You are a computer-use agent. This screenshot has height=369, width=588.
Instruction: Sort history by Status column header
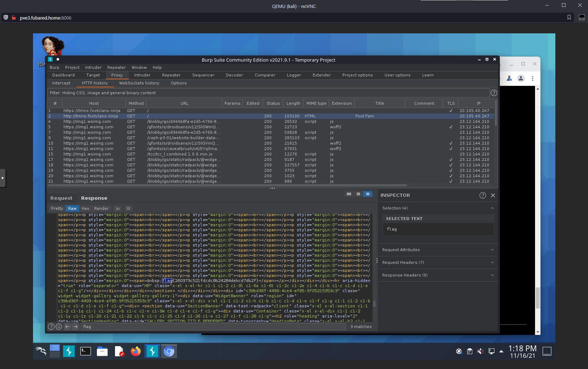click(273, 103)
